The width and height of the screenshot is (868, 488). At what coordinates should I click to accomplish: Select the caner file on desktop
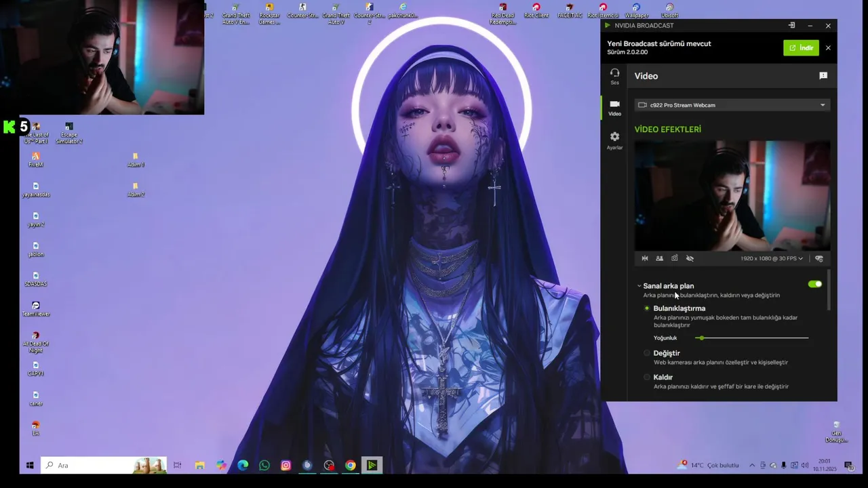point(36,399)
